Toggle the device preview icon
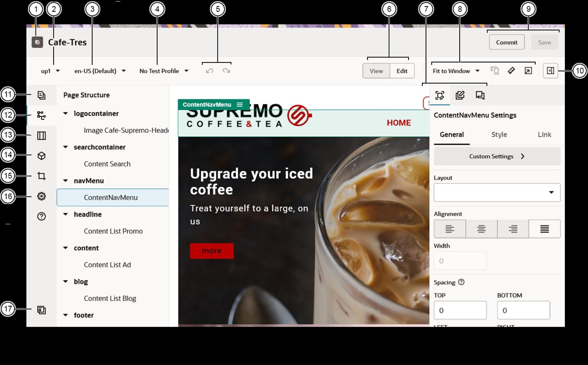This screenshot has height=365, width=588. [x=495, y=71]
